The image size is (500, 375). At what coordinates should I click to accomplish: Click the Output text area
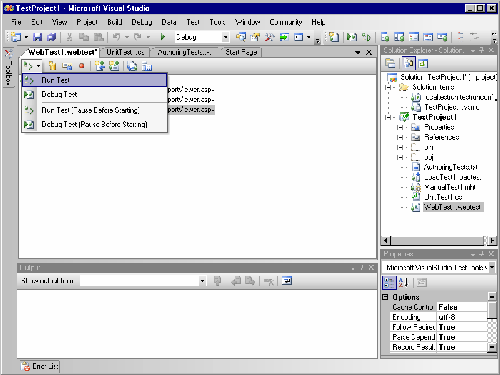[x=197, y=323]
